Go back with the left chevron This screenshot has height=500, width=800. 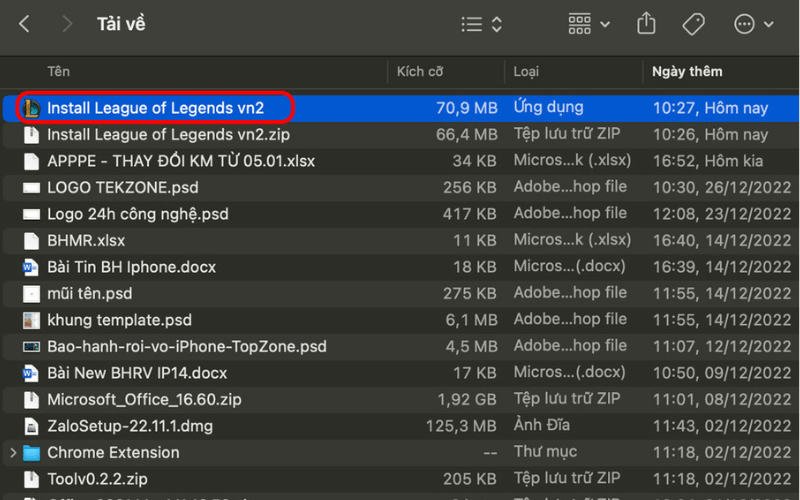pyautogui.click(x=24, y=24)
